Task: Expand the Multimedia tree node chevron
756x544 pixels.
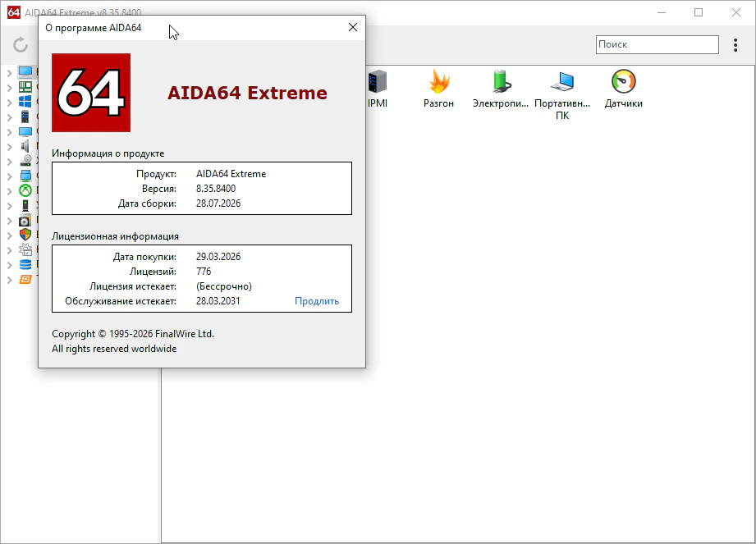Action: pos(9,147)
